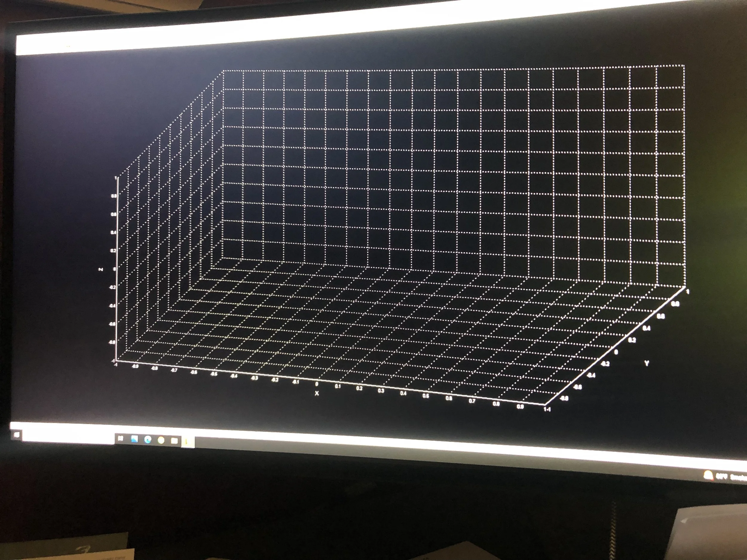Image resolution: width=747 pixels, height=560 pixels.
Task: Click the Z axis label
Action: point(100,269)
